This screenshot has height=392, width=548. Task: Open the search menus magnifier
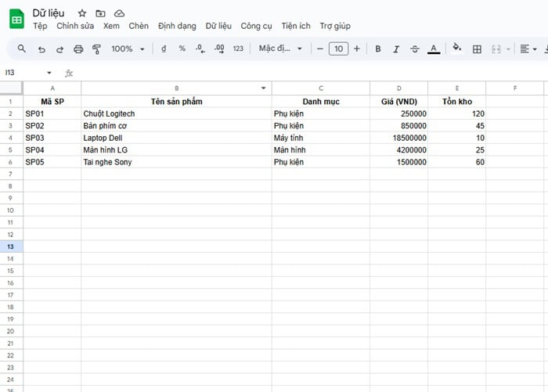click(22, 49)
